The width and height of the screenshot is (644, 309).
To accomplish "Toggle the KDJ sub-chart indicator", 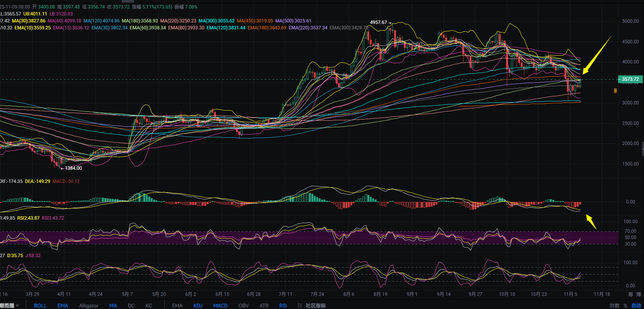I will tap(198, 306).
